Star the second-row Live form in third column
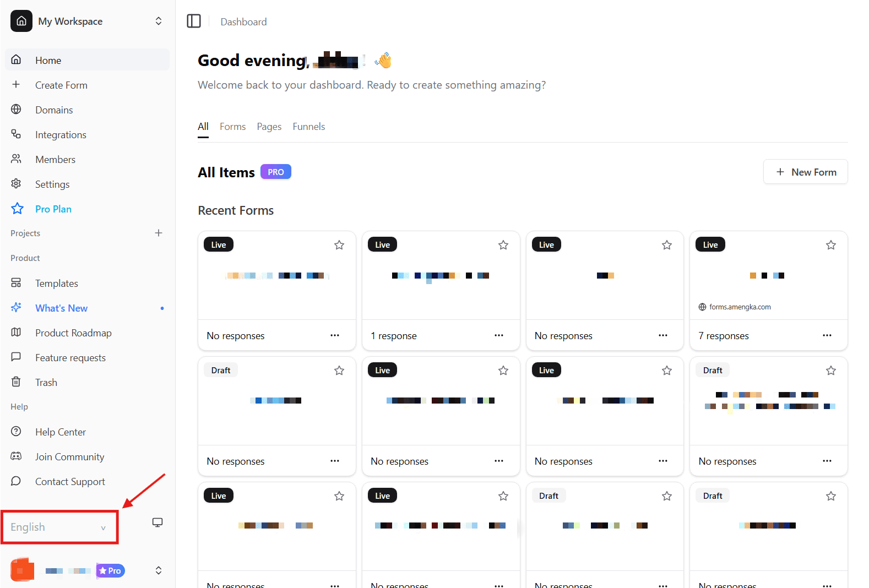Screen dimensions: 869x588 coord(667,371)
